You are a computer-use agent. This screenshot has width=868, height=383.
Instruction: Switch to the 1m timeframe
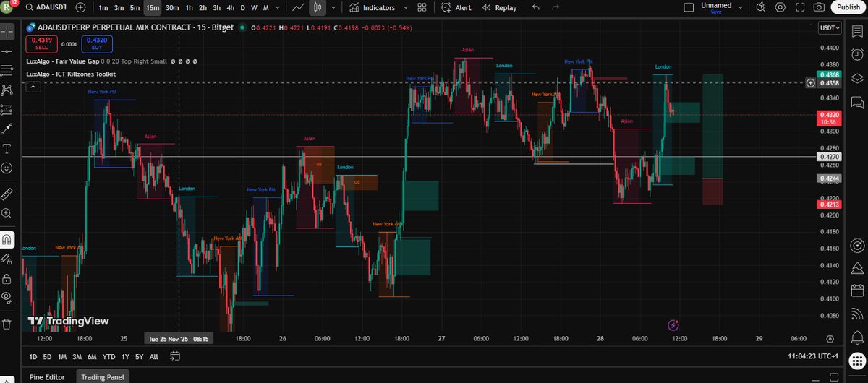(x=103, y=7)
